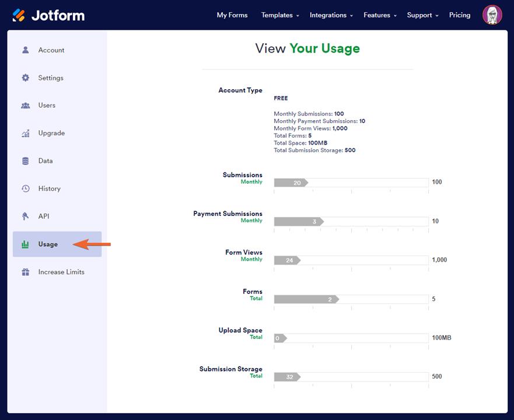Screen dimensions: 514x420
Task: Click the View Your Usage heading
Action: [x=307, y=48]
